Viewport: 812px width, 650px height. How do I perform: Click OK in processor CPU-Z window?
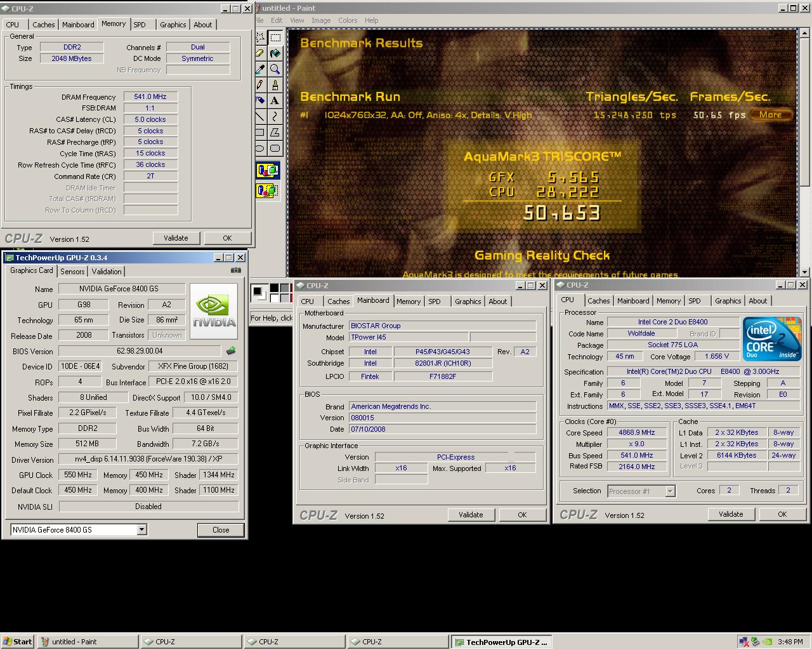[782, 514]
